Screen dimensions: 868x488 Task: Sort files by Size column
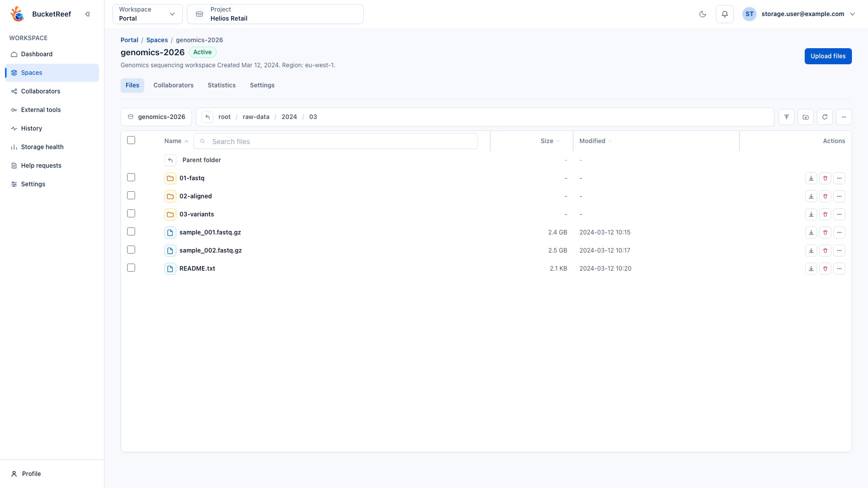coord(550,141)
